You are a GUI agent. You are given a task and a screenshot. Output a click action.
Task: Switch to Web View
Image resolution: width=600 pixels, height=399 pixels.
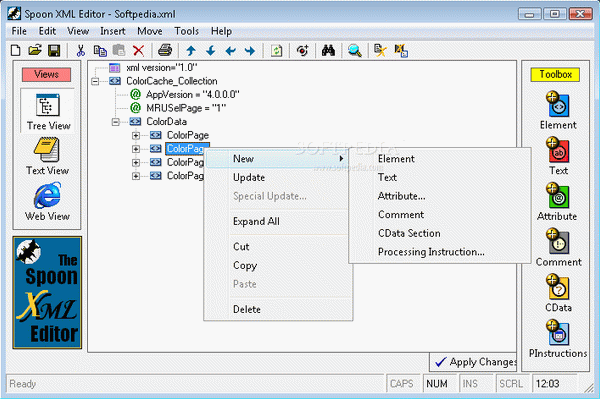[47, 202]
